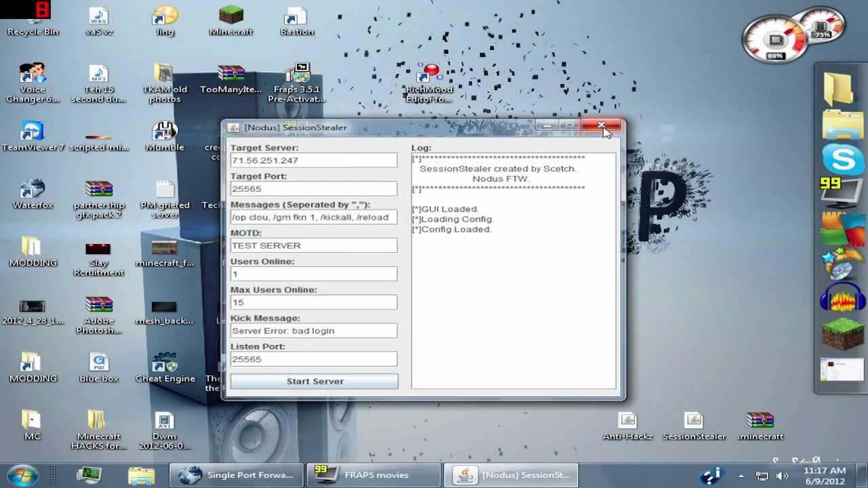The height and width of the screenshot is (488, 868).
Task: Click "[*]Config Loaded." line in the log
Action: [452, 230]
